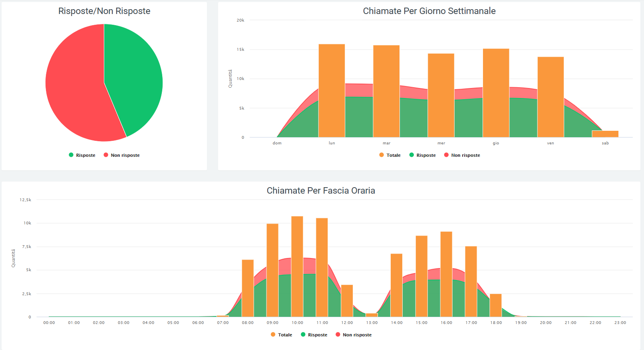
Task: Toggle Totale legend in hourly chart
Action: pyautogui.click(x=281, y=335)
